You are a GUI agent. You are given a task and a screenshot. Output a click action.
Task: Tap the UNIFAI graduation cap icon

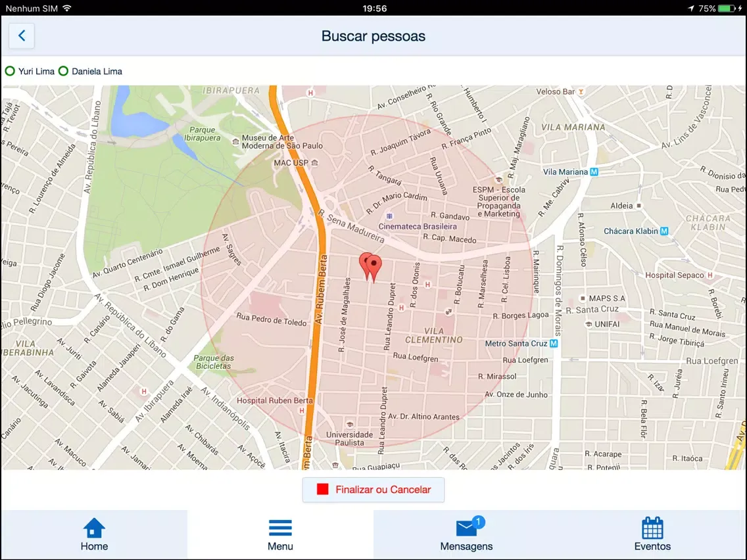tap(589, 324)
